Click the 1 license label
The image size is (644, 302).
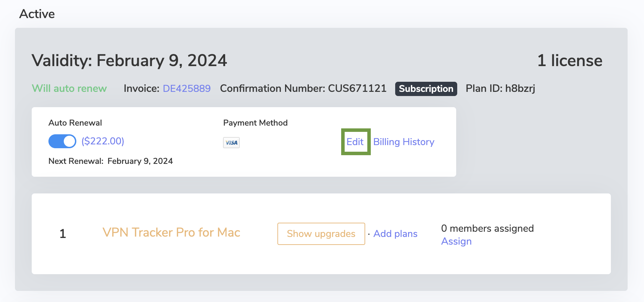pos(569,60)
